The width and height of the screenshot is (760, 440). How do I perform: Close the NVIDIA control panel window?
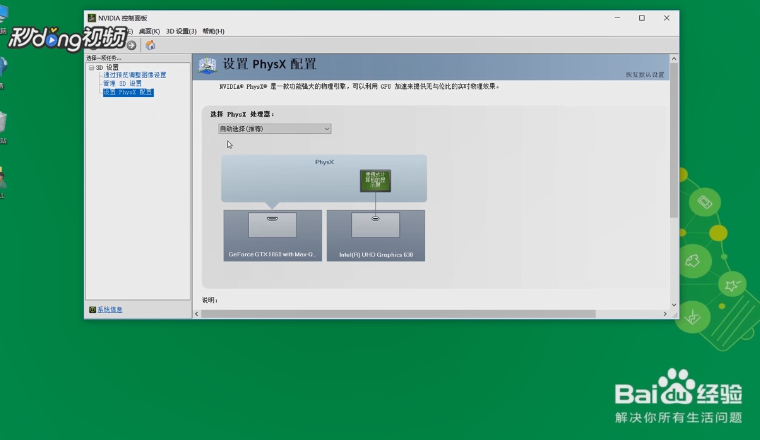coord(666,18)
